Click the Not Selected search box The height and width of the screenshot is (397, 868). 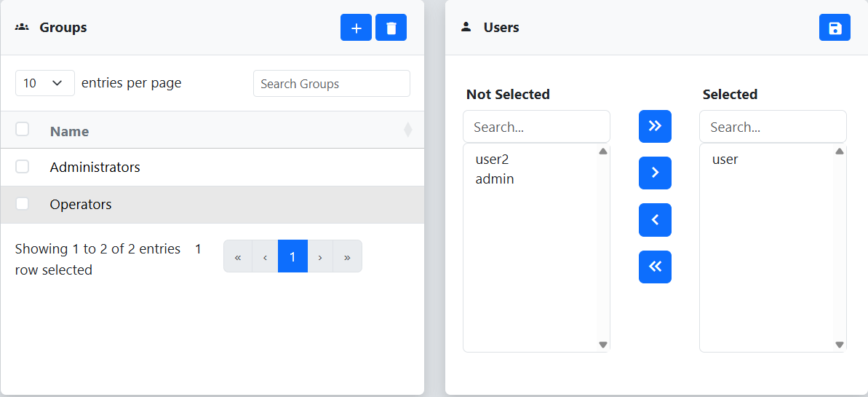click(x=536, y=127)
